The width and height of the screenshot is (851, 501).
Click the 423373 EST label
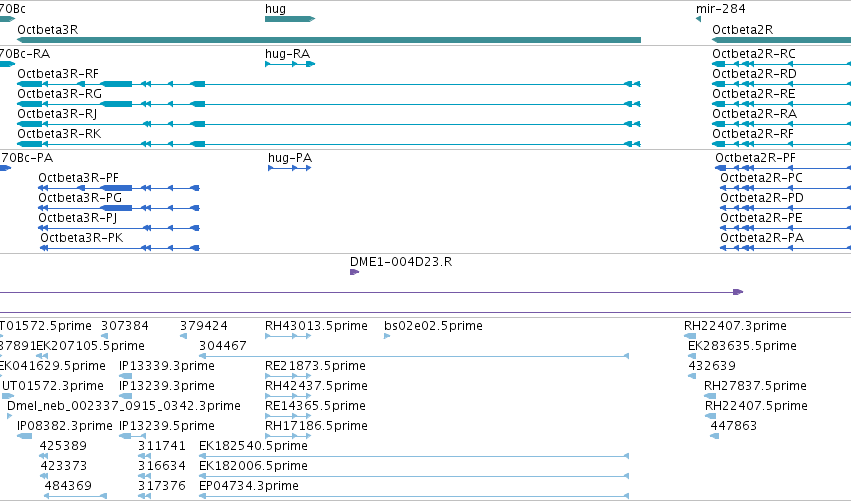(x=63, y=466)
